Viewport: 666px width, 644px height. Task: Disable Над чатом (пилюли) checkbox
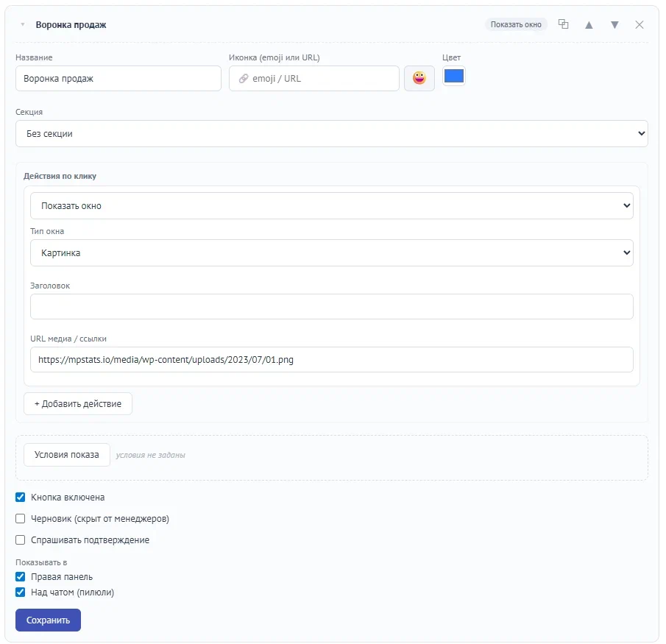(x=21, y=592)
